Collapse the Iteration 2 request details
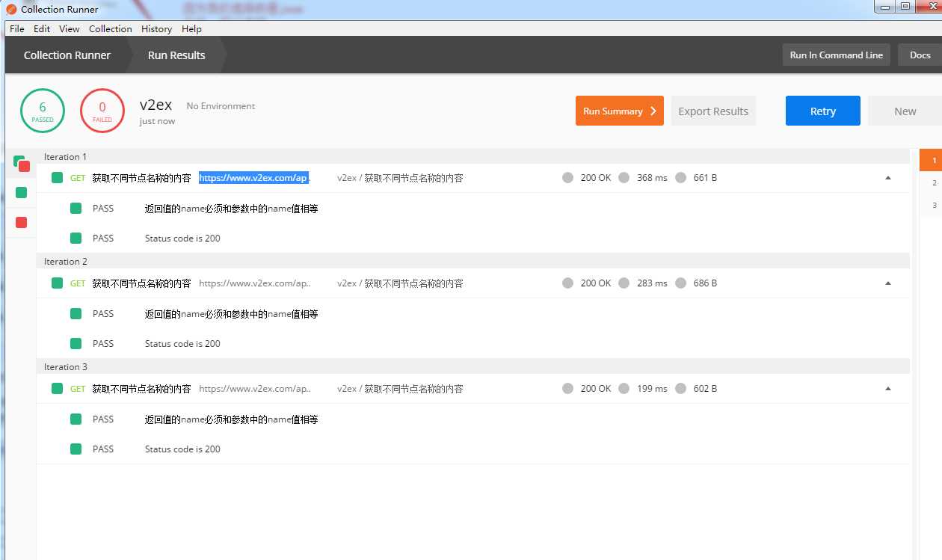Image resolution: width=942 pixels, height=560 pixels. click(888, 283)
